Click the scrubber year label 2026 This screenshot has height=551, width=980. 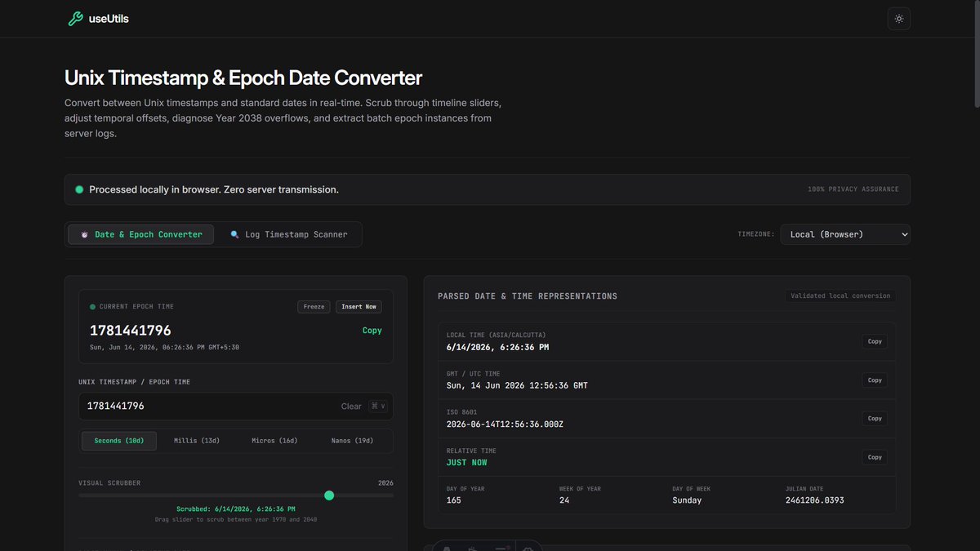click(x=385, y=483)
